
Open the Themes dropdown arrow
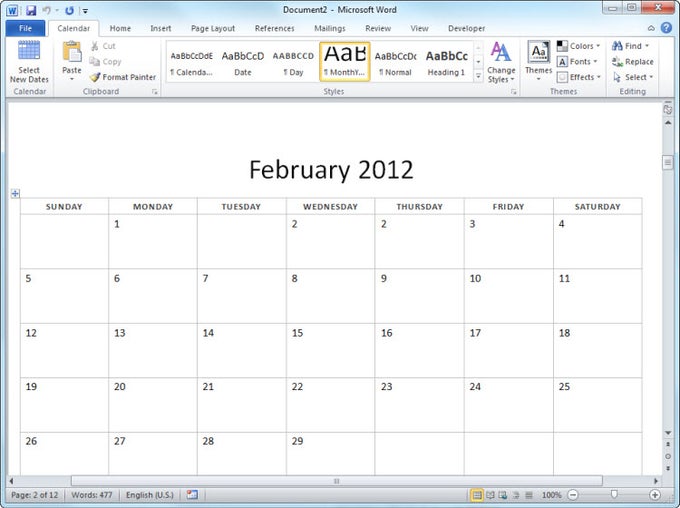[539, 79]
